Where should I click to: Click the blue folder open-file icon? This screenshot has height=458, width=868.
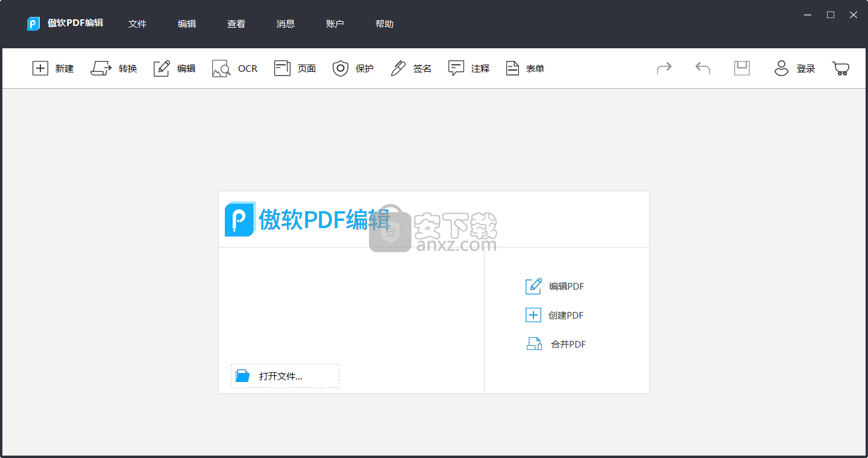(x=242, y=376)
